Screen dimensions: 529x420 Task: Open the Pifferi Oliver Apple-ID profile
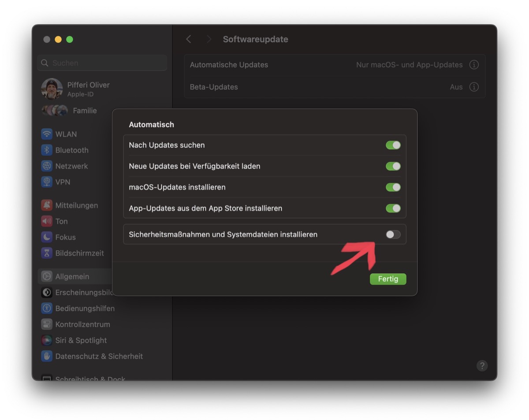88,89
